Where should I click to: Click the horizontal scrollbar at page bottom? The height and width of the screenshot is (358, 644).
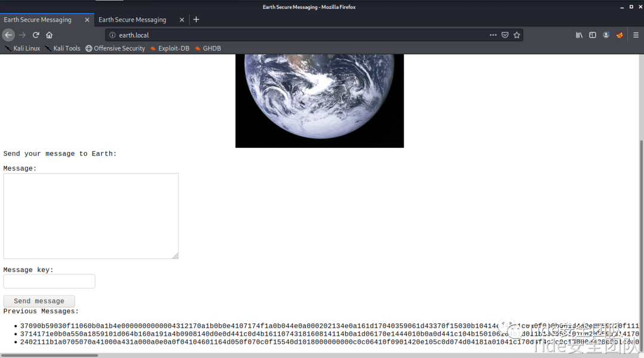tap(49, 355)
